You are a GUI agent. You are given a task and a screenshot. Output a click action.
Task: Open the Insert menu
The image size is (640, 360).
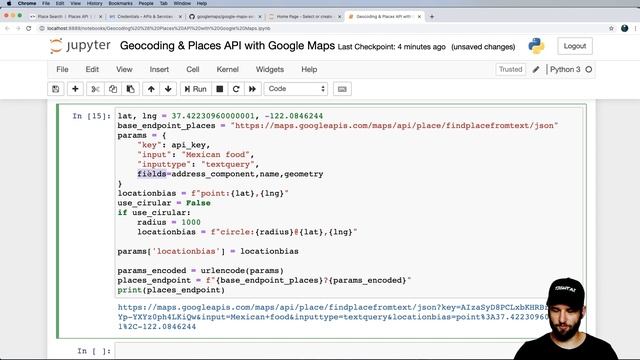[159, 69]
